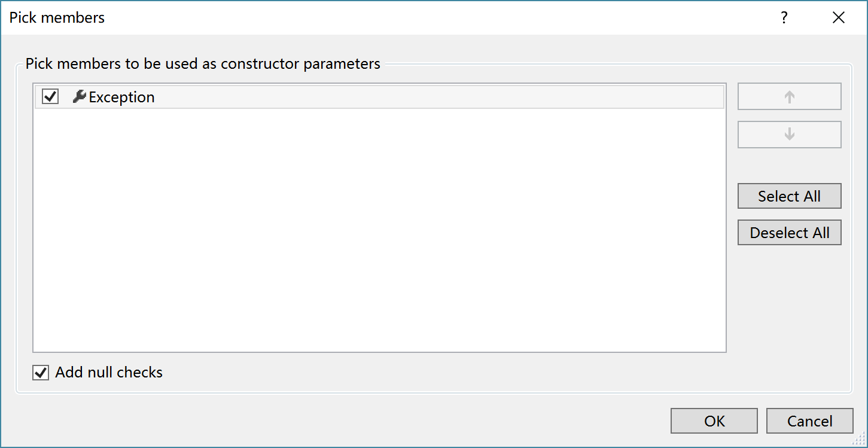Viewport: 868px width, 448px height.
Task: Select the Exception row in members list
Action: 379,97
